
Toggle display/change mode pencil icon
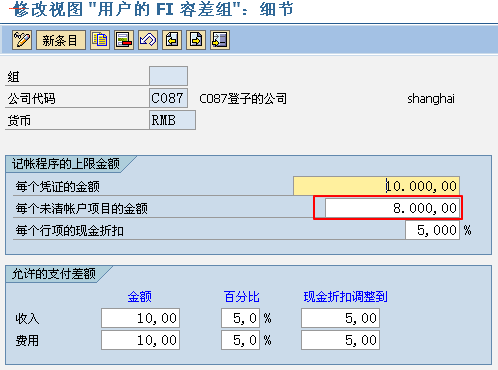(x=22, y=40)
